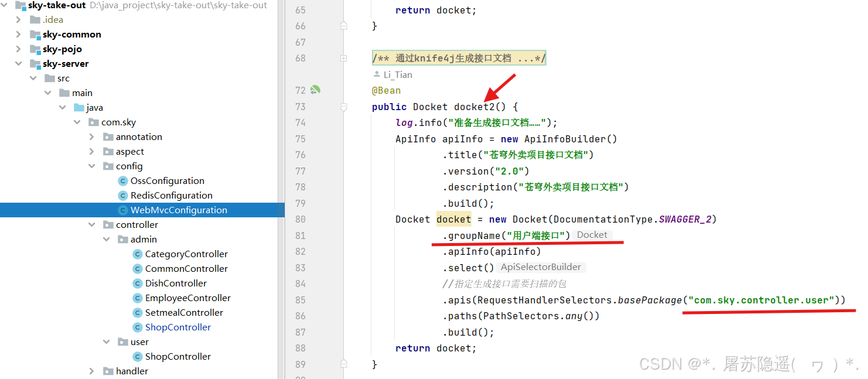
Task: Open ShopController under admin package
Action: [177, 327]
